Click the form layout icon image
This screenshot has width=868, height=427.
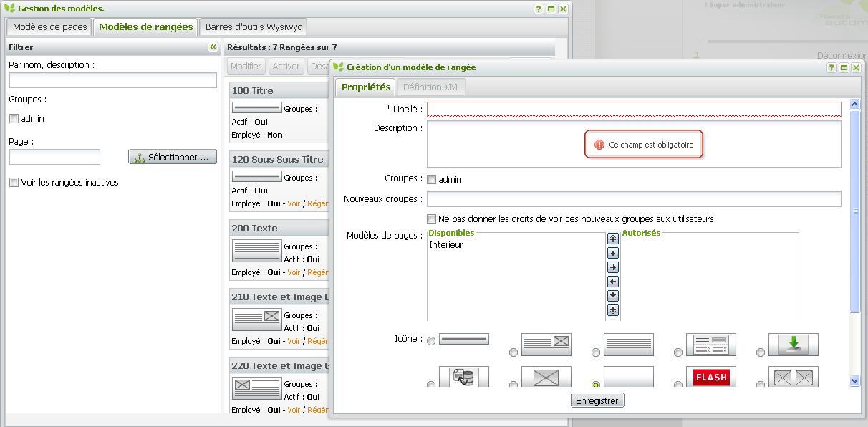711,345
